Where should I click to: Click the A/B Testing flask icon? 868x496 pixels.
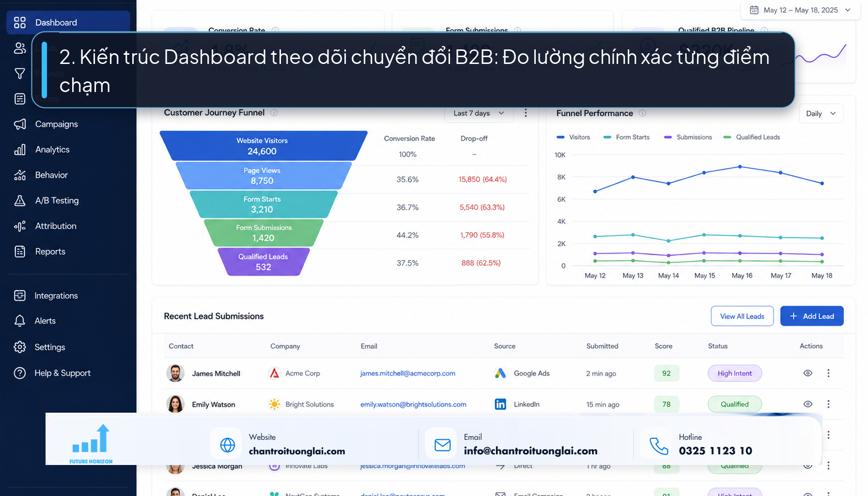click(x=20, y=201)
